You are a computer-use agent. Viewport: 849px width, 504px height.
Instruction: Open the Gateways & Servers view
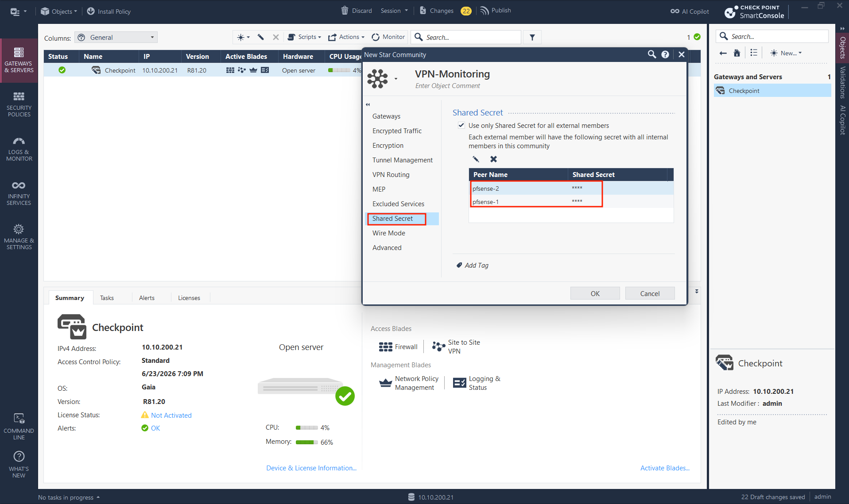[19, 60]
